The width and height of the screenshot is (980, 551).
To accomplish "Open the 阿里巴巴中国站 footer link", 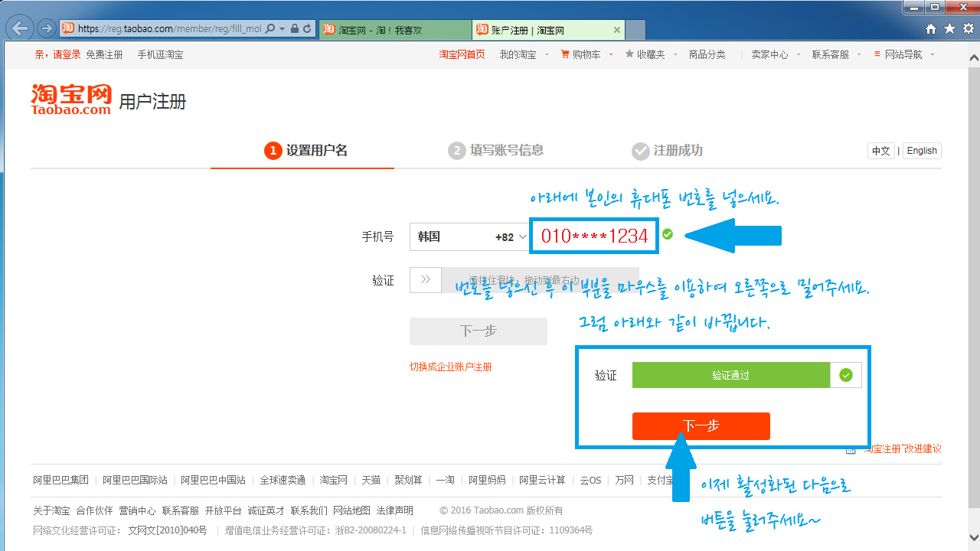I will coord(213,480).
